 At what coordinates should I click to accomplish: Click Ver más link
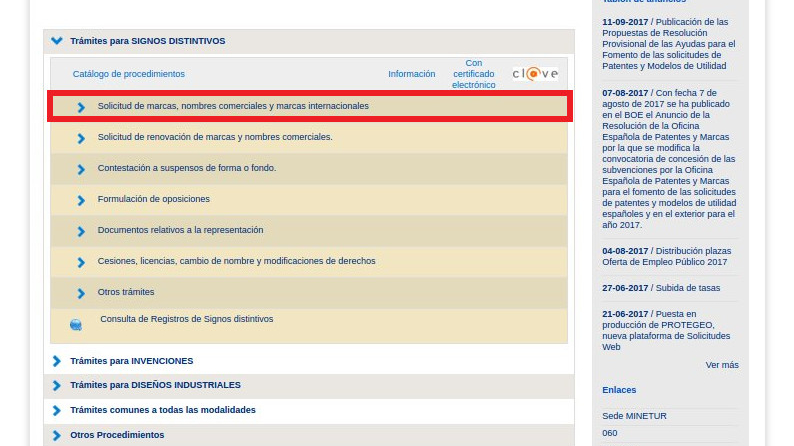(x=722, y=365)
